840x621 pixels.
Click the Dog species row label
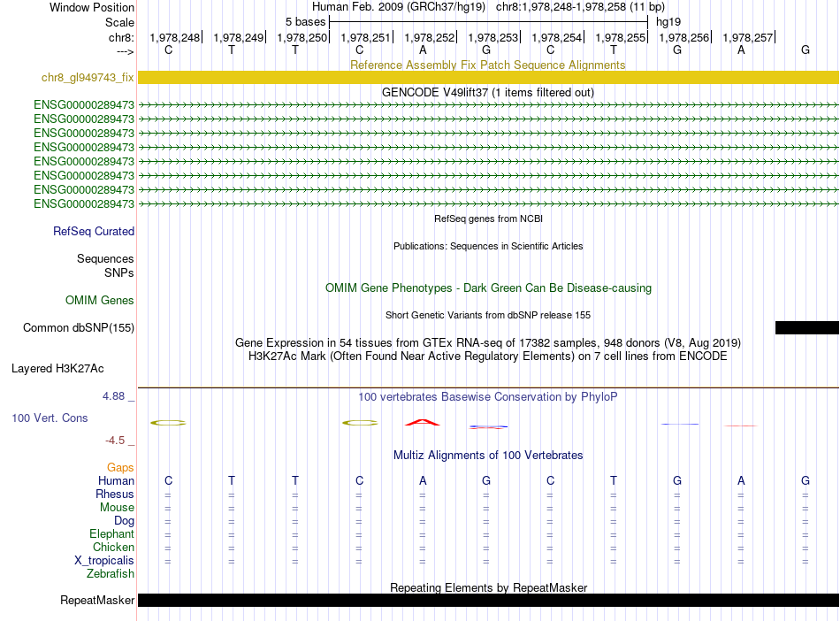click(x=124, y=521)
